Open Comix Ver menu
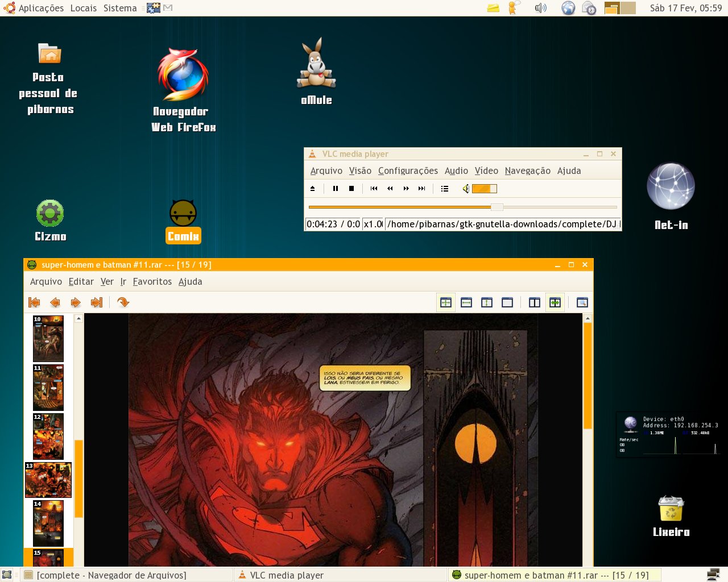Viewport: 728px width, 582px height. click(x=107, y=281)
